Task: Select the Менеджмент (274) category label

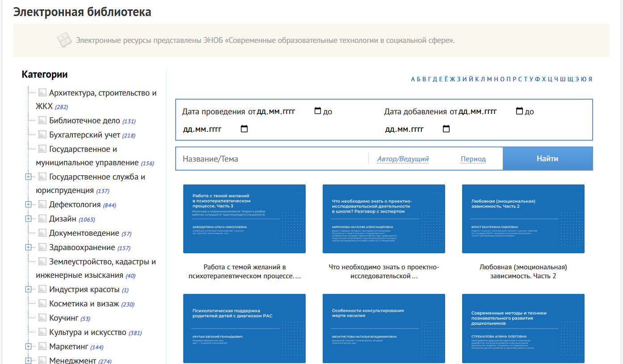Action: coord(80,360)
